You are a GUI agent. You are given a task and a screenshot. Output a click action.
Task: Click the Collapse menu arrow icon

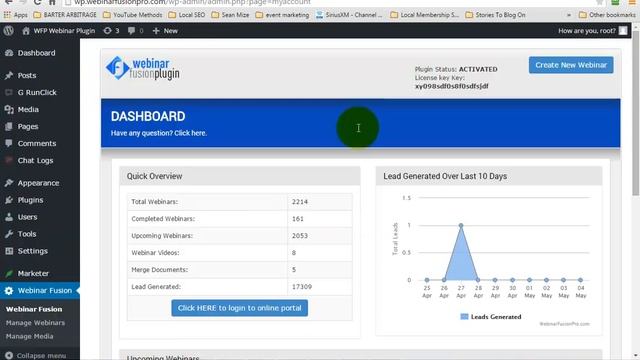[x=9, y=356]
